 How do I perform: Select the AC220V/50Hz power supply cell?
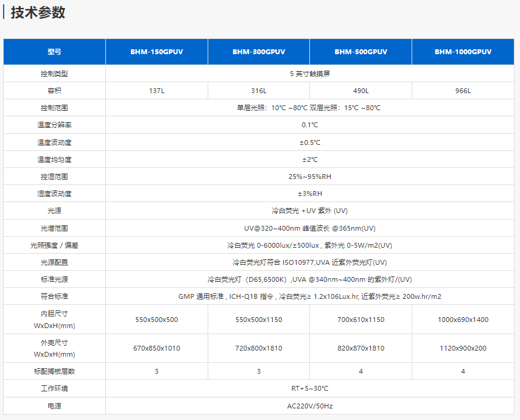click(310, 405)
